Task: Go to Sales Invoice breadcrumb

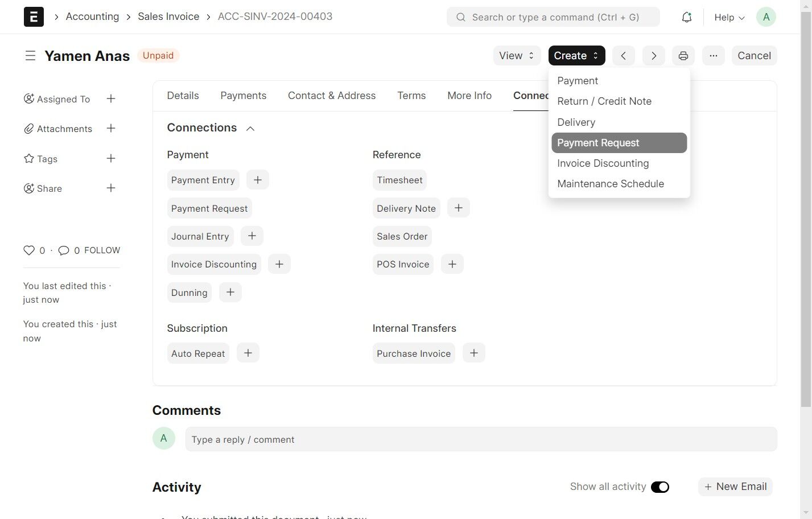Action: click(168, 17)
